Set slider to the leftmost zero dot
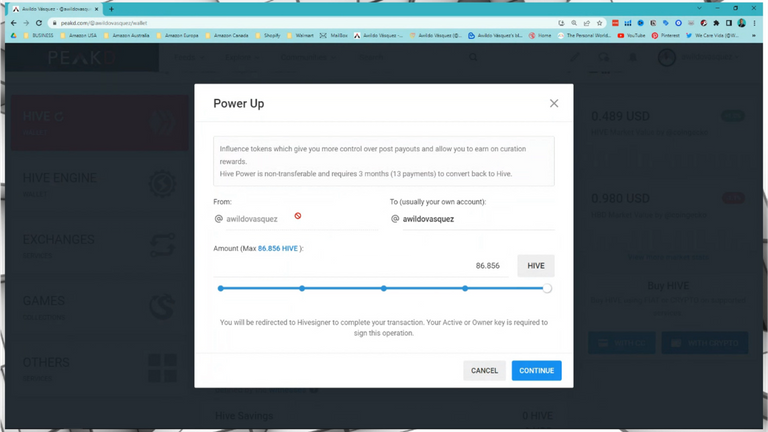 (220, 288)
